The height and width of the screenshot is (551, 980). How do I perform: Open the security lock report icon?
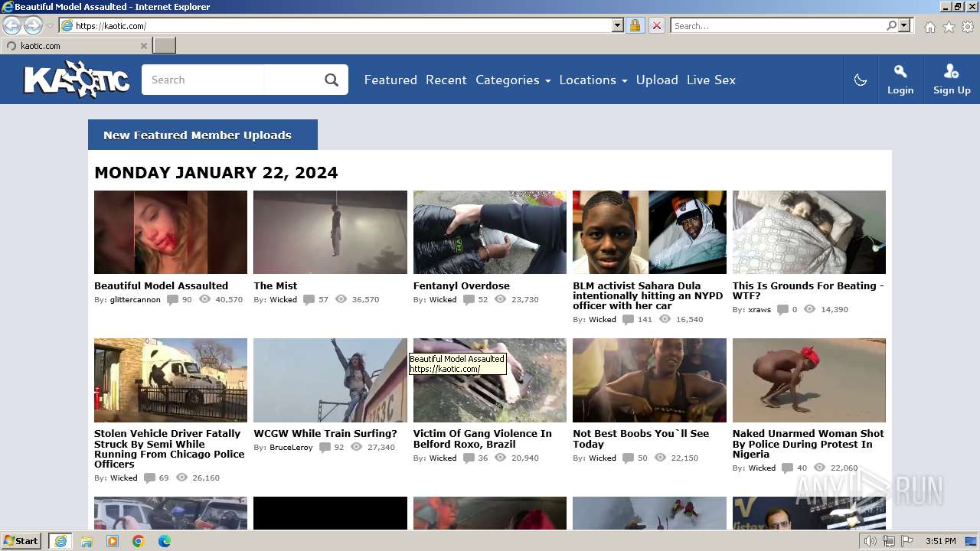click(635, 25)
